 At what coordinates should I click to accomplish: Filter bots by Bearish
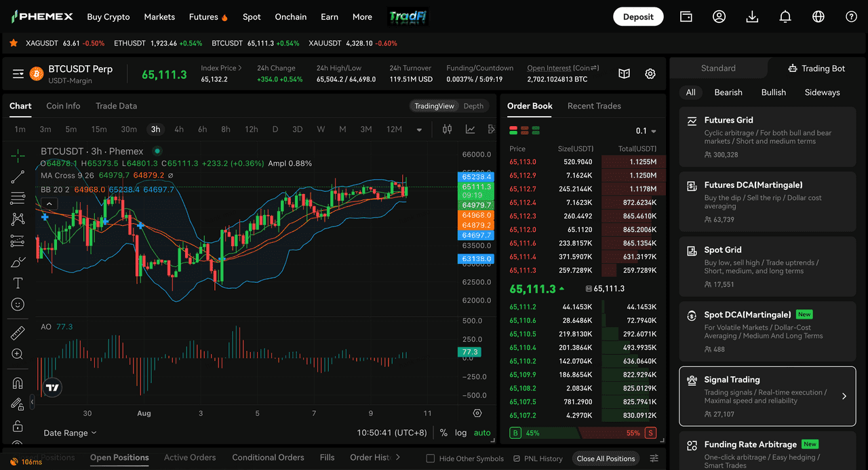point(728,92)
